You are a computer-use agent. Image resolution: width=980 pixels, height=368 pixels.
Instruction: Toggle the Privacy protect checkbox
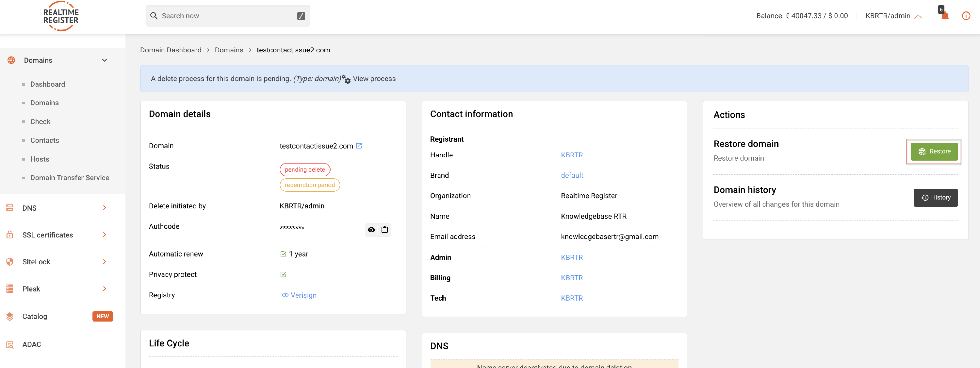point(283,274)
